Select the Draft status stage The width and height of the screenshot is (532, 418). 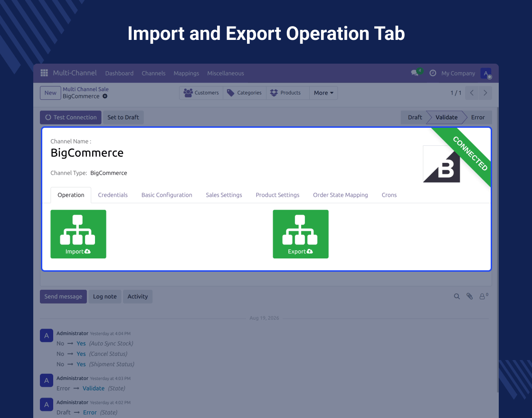coord(415,117)
